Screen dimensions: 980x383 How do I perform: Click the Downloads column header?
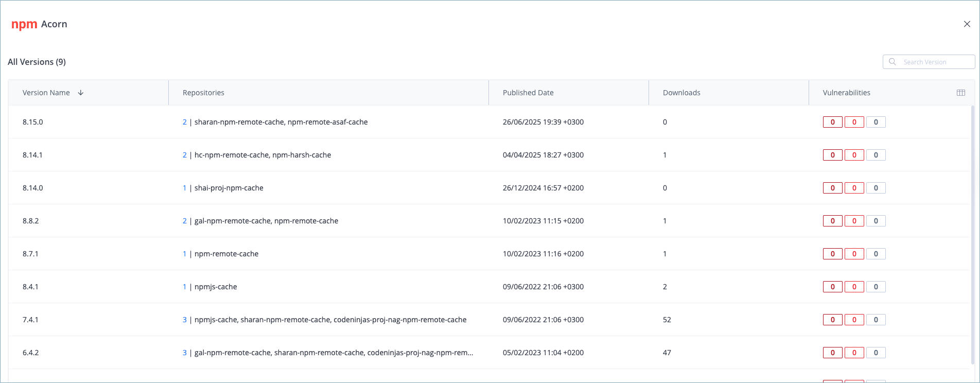(x=681, y=93)
